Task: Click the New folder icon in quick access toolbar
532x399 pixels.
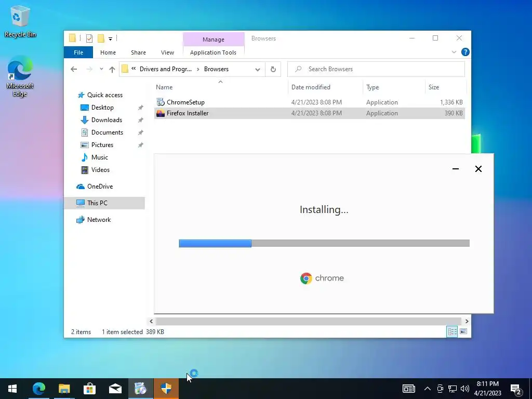Action: point(101,38)
